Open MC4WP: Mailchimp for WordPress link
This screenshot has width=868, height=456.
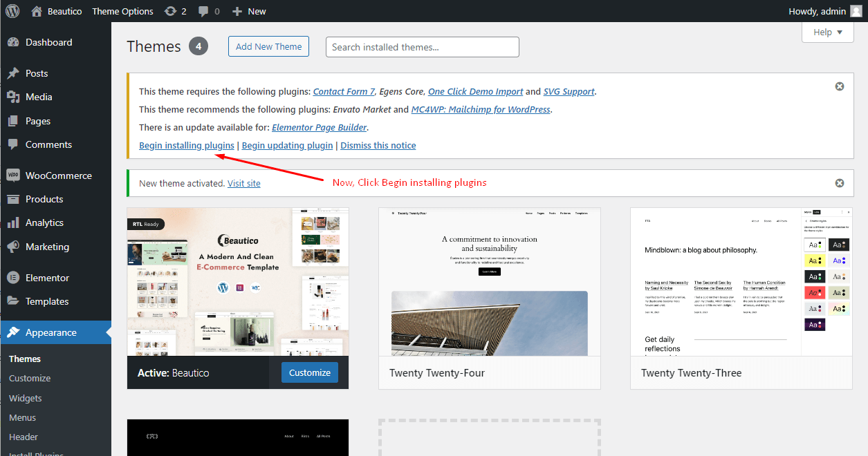click(481, 109)
